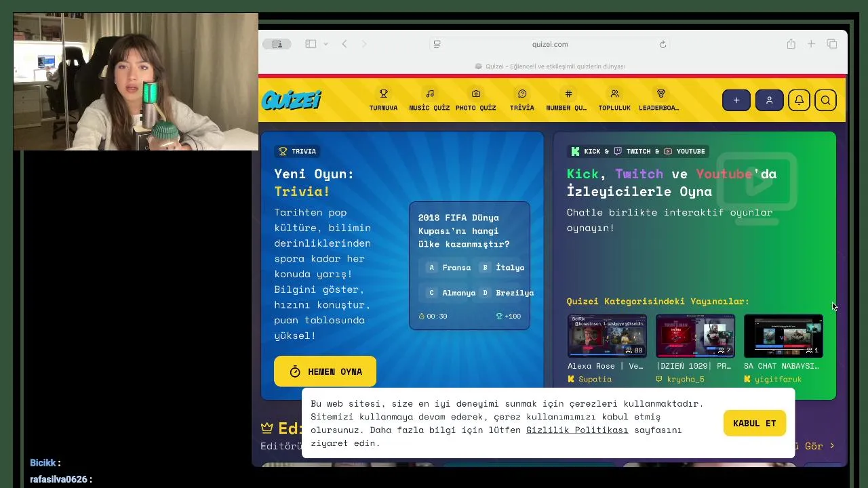
Task: Reload the page in the browser
Action: pyautogui.click(x=663, y=44)
